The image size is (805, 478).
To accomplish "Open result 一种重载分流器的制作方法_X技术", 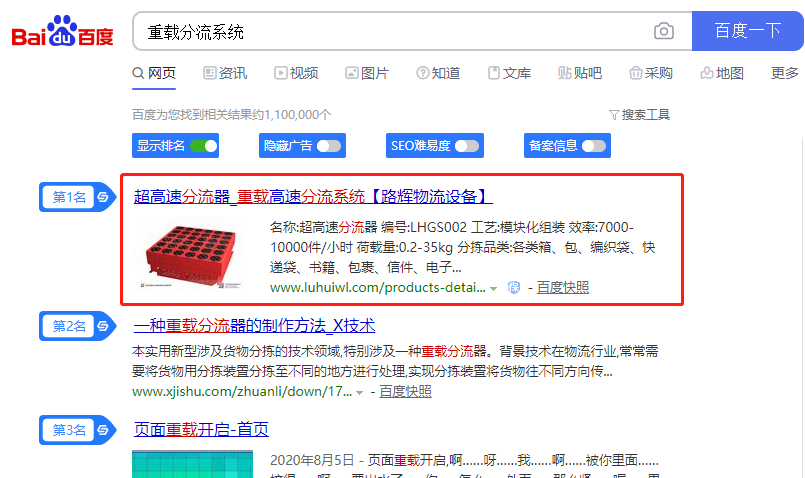I will click(254, 326).
